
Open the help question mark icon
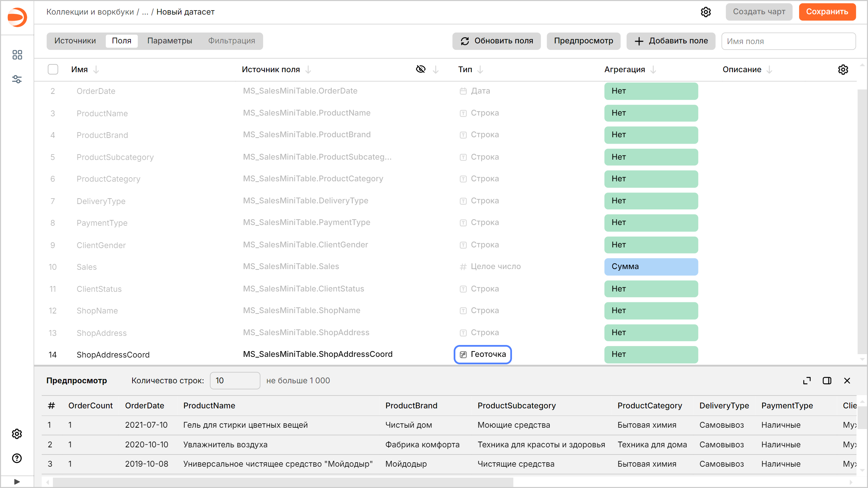click(x=17, y=458)
